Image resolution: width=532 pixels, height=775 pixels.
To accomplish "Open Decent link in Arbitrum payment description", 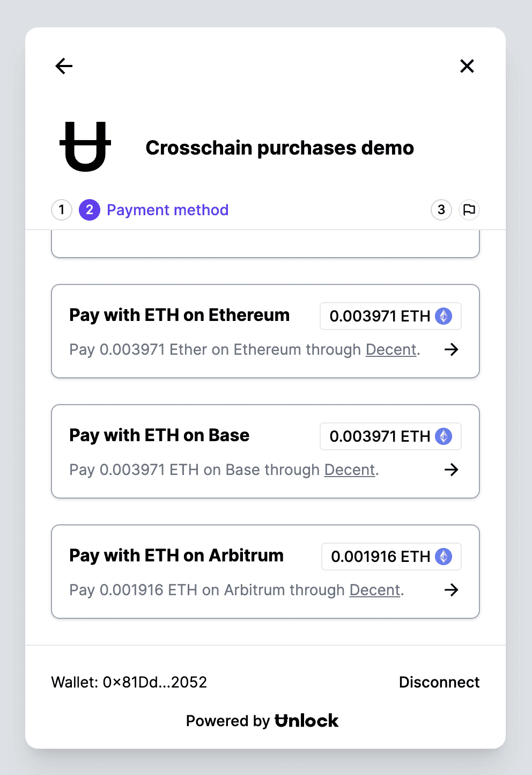I will [375, 590].
